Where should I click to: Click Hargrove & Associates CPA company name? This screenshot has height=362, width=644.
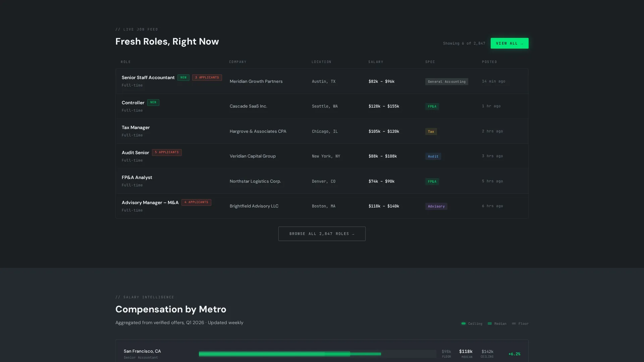[x=258, y=131]
